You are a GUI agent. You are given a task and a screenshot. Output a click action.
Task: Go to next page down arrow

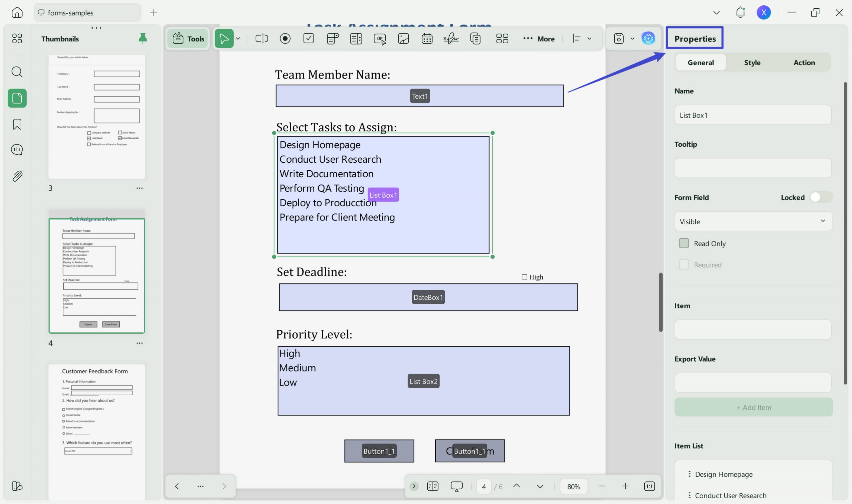pos(540,486)
